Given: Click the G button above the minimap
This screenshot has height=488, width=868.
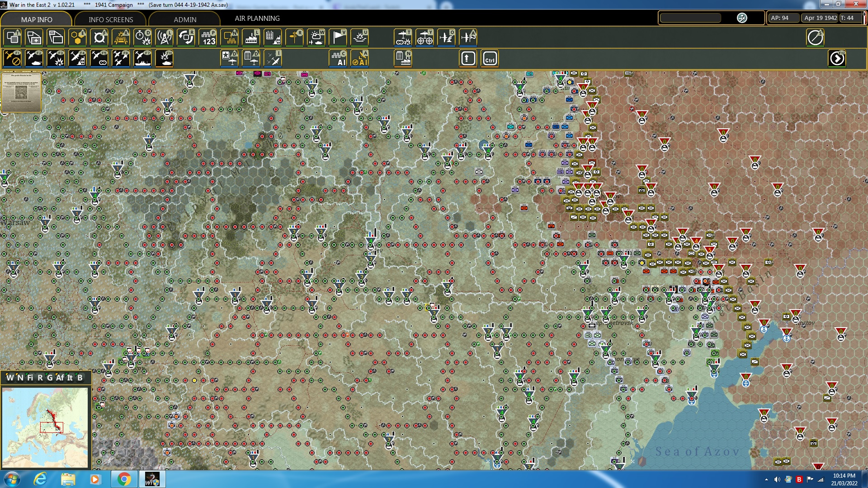Looking at the screenshot, I should (49, 378).
